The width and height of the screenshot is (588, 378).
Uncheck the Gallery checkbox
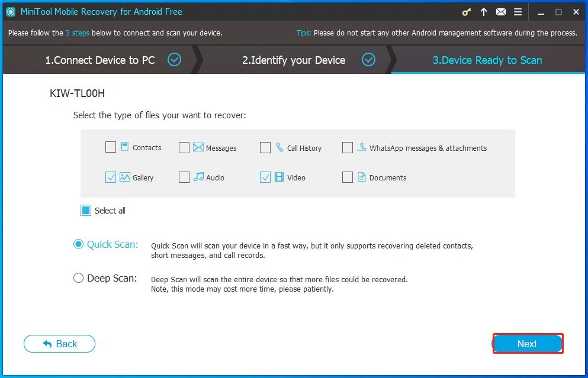[x=111, y=177]
